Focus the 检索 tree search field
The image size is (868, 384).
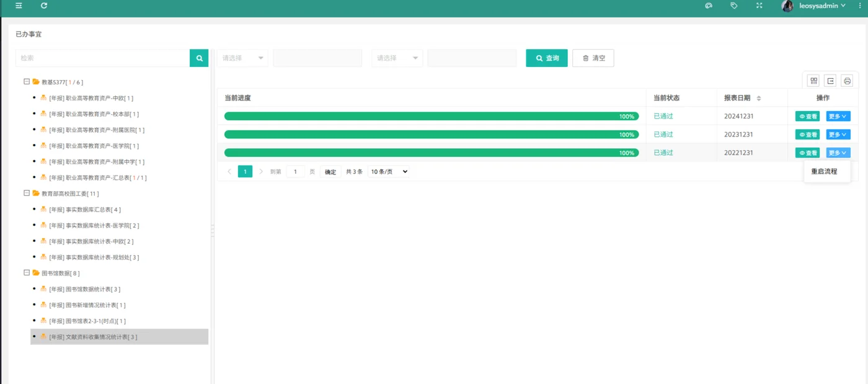[x=103, y=58]
